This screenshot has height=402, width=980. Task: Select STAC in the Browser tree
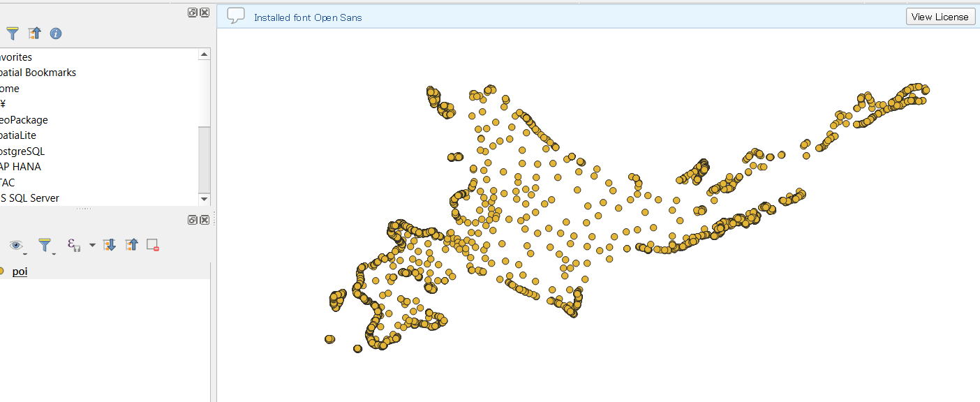point(8,182)
